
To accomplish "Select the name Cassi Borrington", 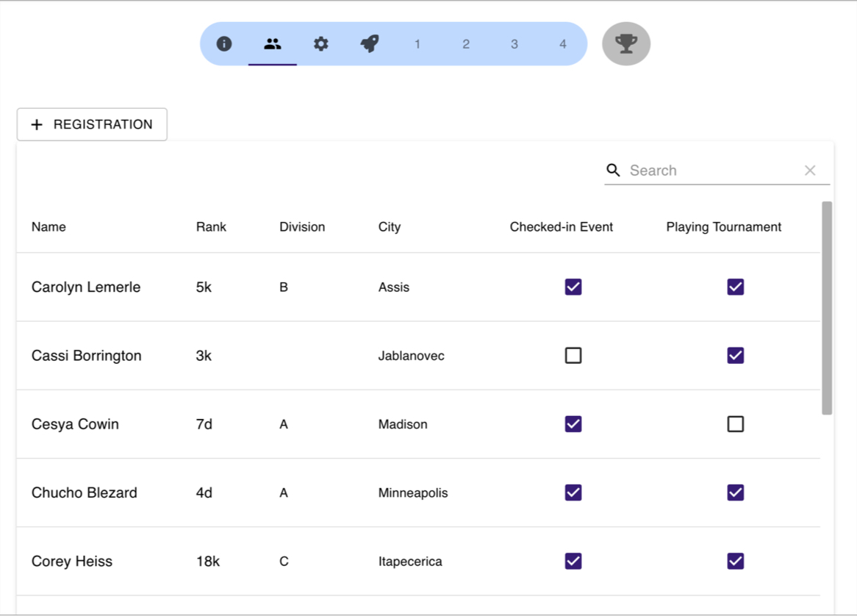I will pyautogui.click(x=86, y=356).
